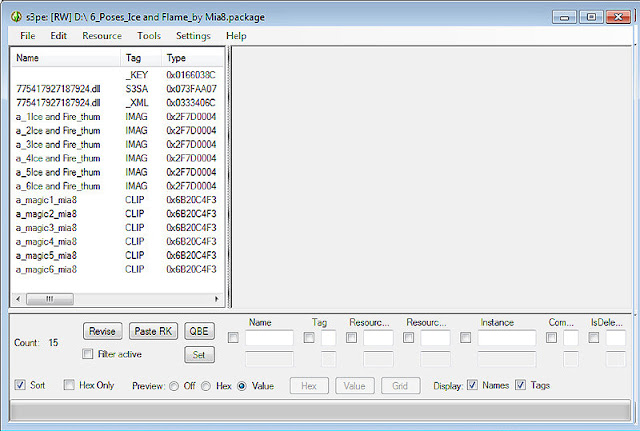Select the a_magic3_mia8 CLIP row
Screen dimensions: 640x431
(116, 228)
